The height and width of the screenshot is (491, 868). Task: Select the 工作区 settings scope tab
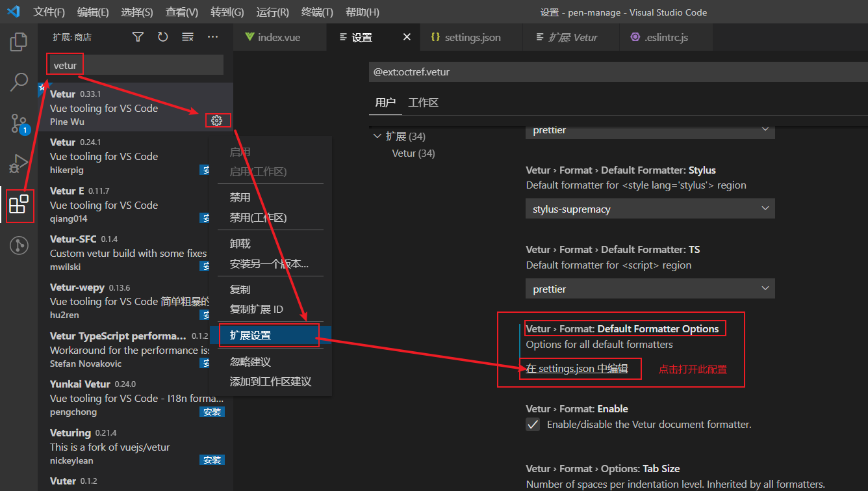click(423, 103)
